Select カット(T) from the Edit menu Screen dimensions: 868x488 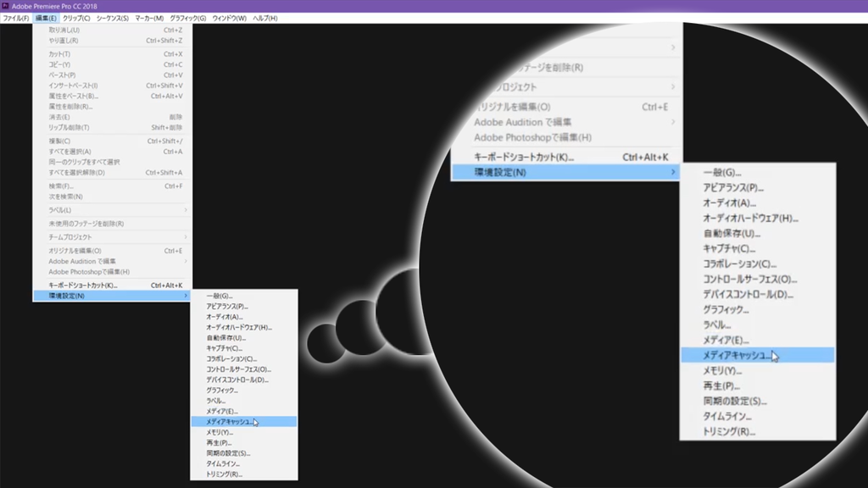point(113,54)
